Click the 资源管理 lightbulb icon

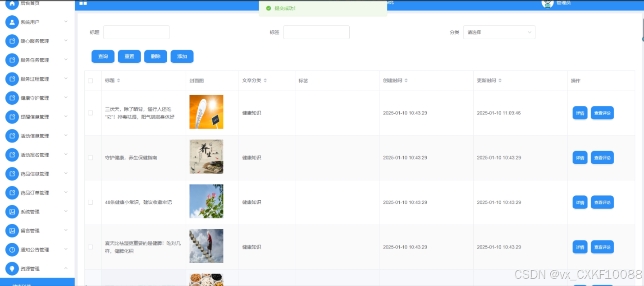point(12,268)
